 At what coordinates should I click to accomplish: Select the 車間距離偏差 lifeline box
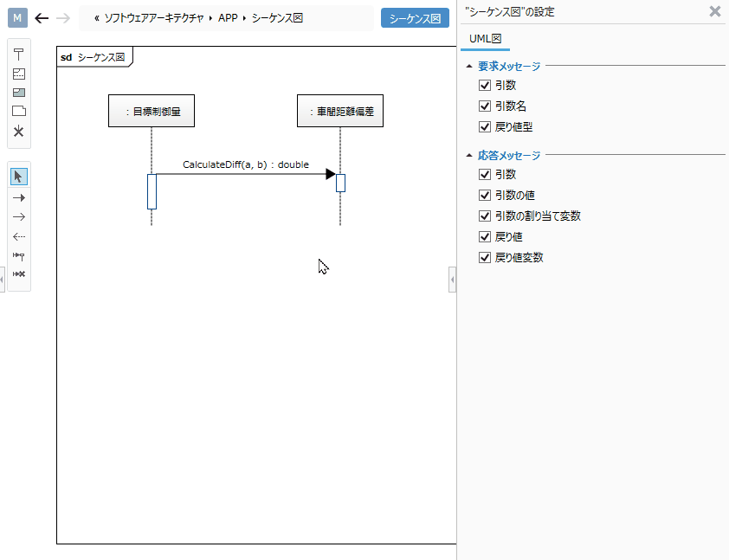coord(340,111)
